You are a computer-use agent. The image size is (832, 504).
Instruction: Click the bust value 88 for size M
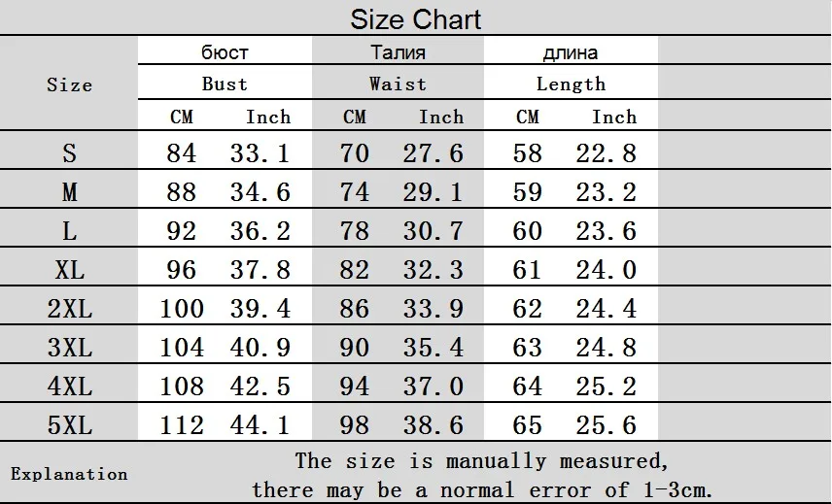(x=181, y=192)
